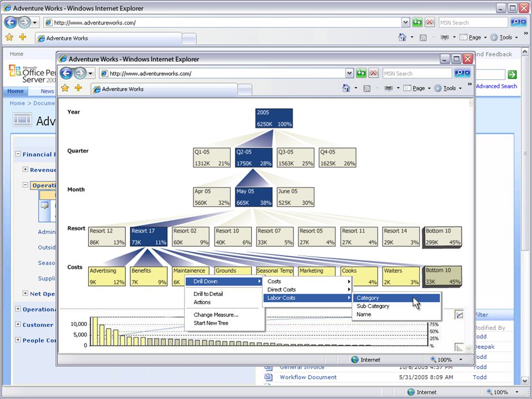This screenshot has width=532, height=399.
Task: Click address field in front window
Action: 223,73
